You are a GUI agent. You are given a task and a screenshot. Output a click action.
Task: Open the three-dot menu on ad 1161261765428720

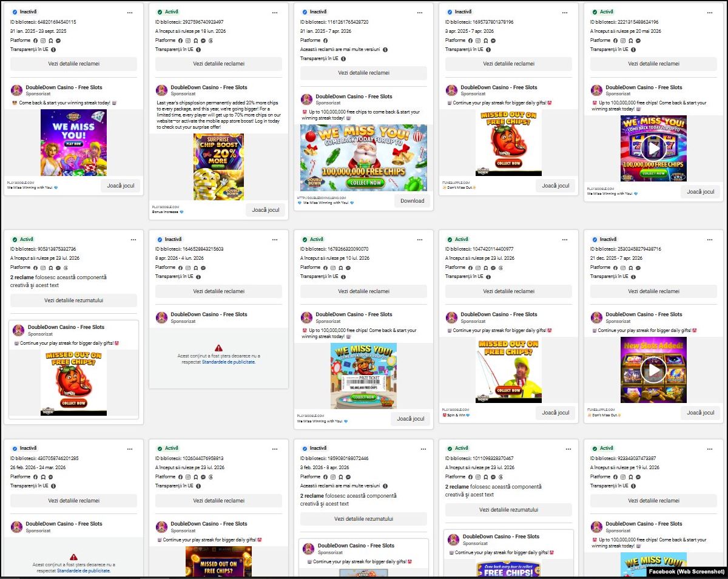pos(420,12)
